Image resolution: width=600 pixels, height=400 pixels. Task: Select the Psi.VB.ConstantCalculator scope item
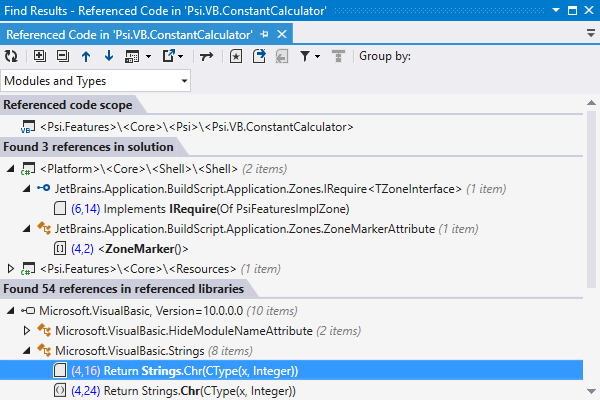pyautogui.click(x=196, y=127)
